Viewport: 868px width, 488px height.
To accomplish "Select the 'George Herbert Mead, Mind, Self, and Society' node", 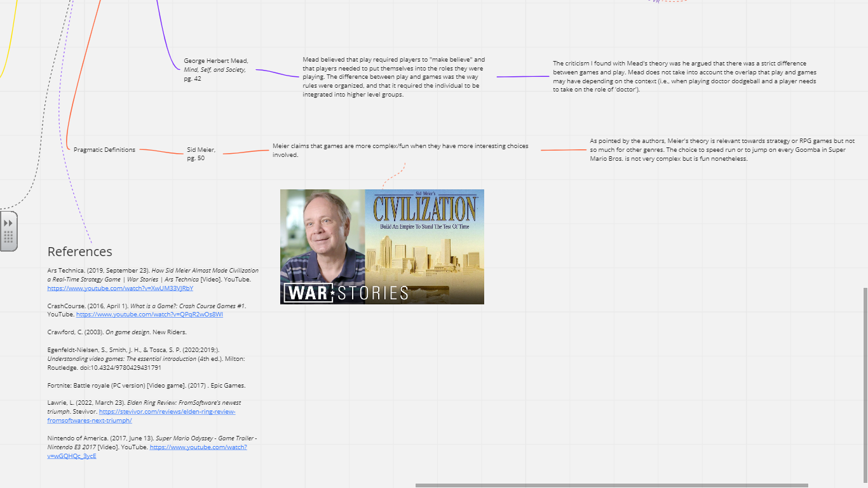I will pos(216,70).
